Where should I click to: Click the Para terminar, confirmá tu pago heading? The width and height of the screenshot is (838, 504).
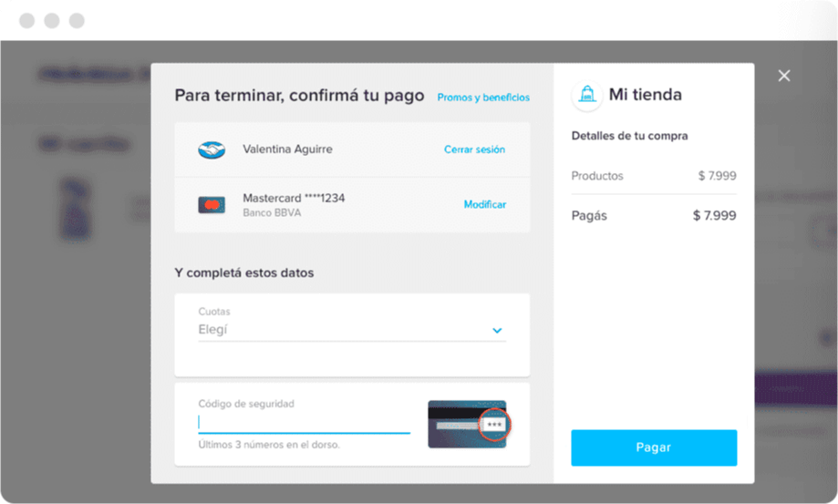(299, 95)
